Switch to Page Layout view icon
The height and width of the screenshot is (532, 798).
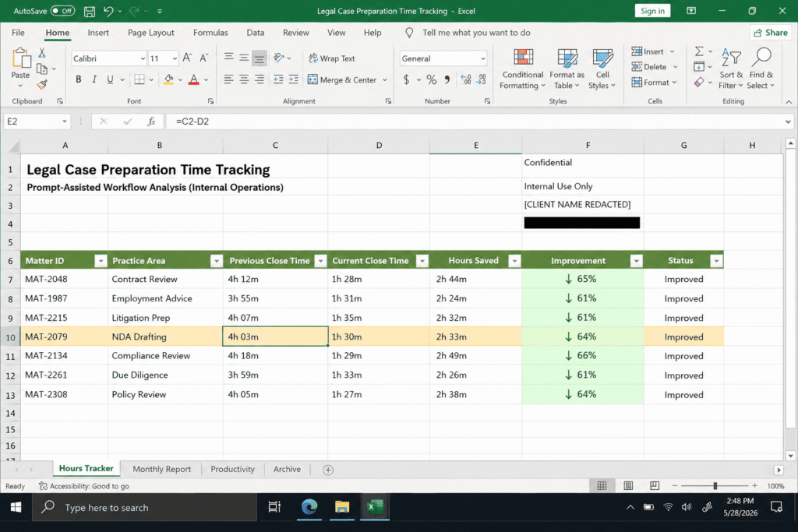(x=629, y=486)
